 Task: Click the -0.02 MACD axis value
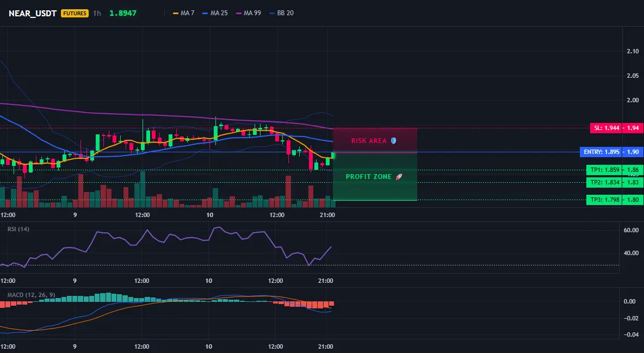click(631, 318)
